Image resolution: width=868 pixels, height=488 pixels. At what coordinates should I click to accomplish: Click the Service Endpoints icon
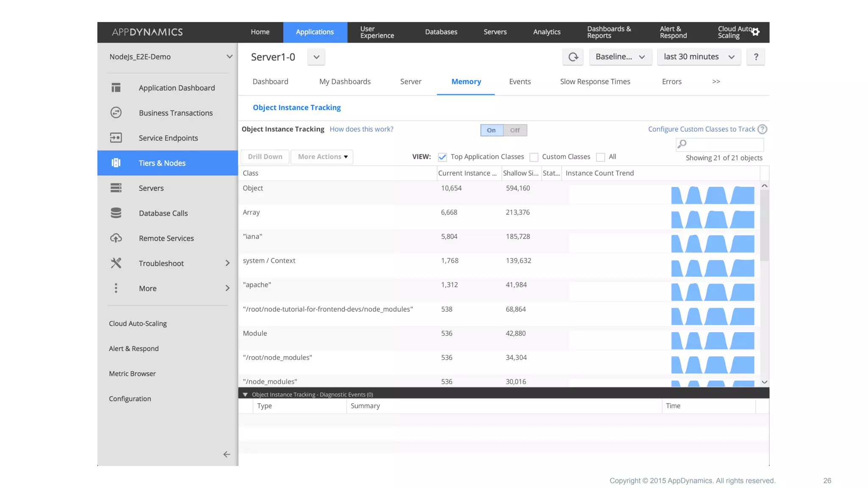pos(116,138)
